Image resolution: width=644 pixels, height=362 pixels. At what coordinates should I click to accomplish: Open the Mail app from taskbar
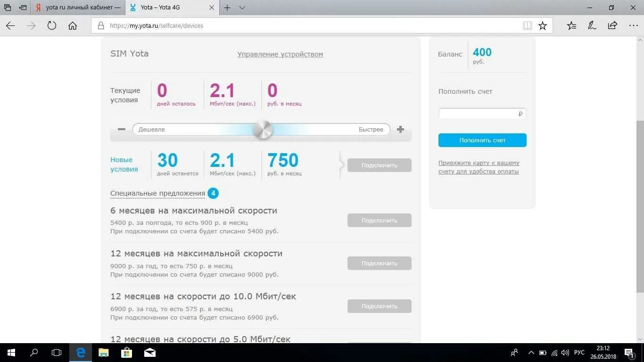[150, 352]
